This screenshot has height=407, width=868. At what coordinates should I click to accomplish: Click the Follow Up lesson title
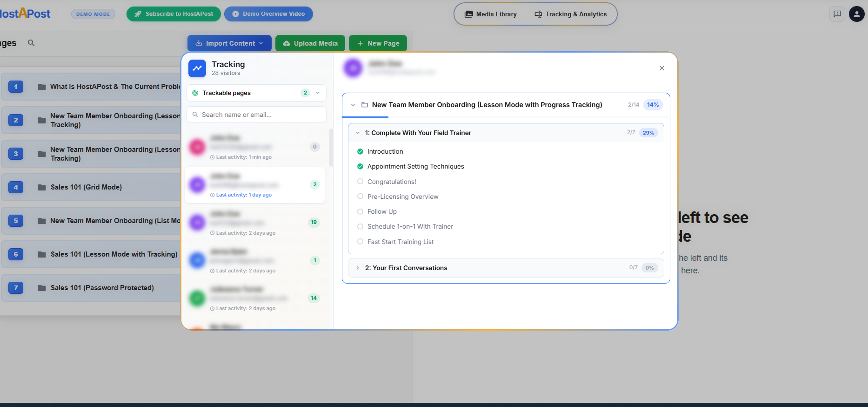382,211
